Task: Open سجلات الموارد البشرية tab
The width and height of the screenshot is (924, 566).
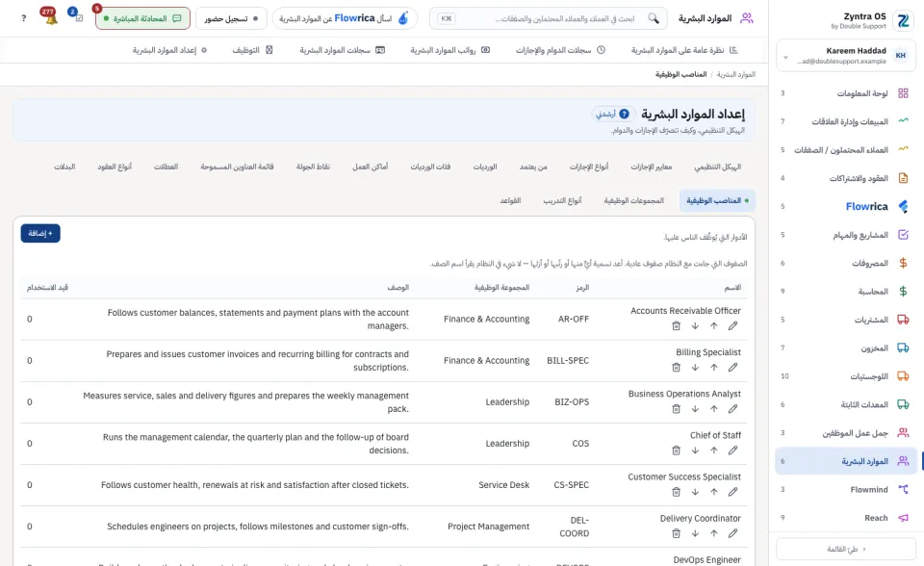Action: point(342,50)
